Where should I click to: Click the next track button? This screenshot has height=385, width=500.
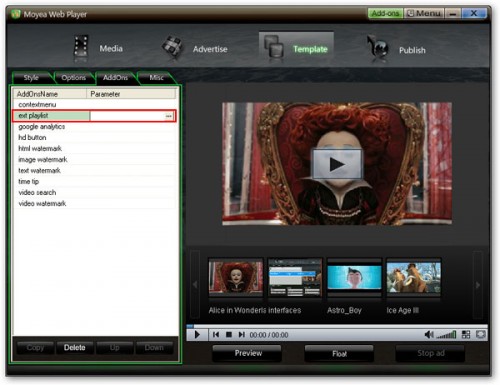242,334
